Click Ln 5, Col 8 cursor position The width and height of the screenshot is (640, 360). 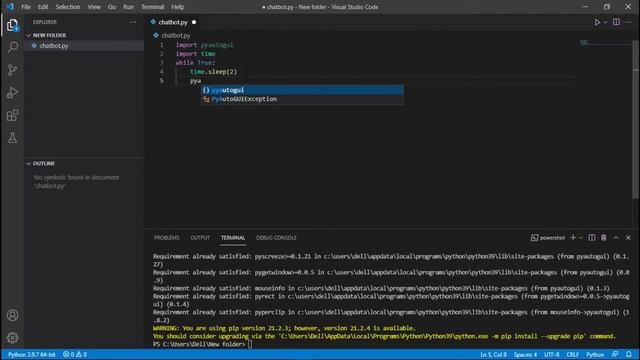[x=493, y=354]
